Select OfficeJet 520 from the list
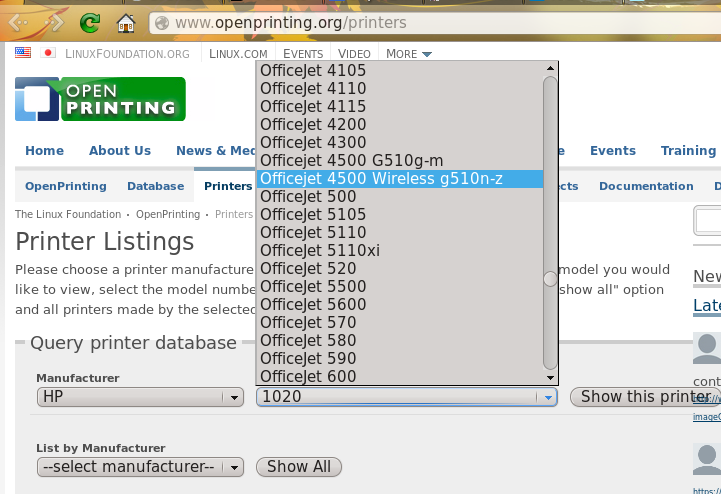 pyautogui.click(x=400, y=268)
